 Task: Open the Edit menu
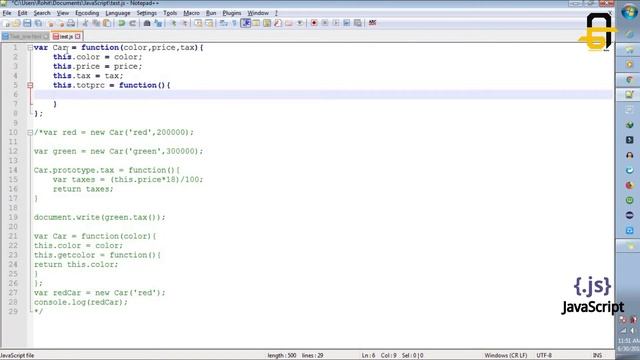click(22, 13)
